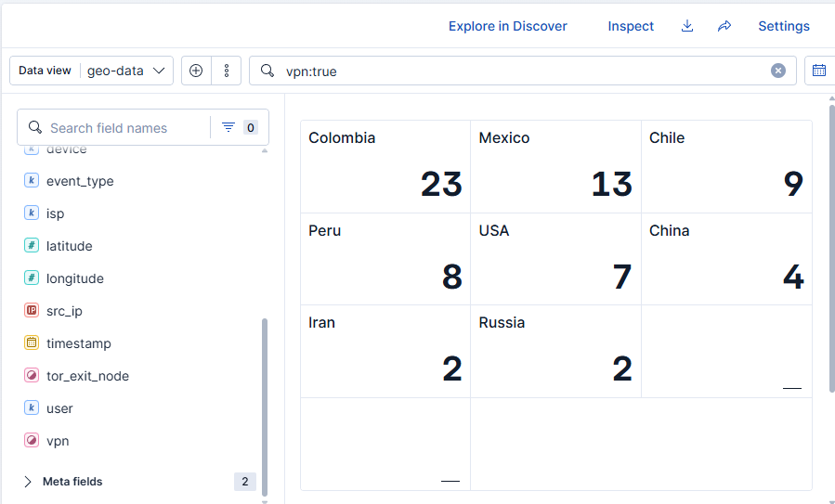Viewport: 835px width, 504px height.
Task: Open the calendar date picker
Action: 819,71
